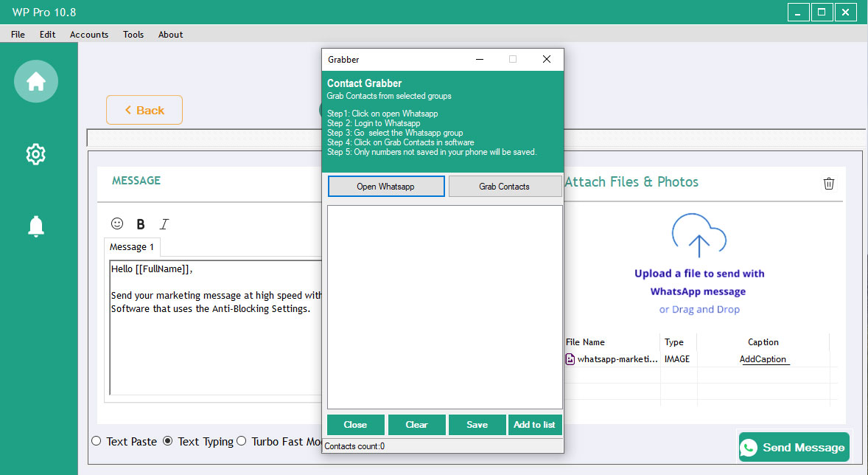The height and width of the screenshot is (475, 868).
Task: Click the 'or Drag and Drop' text
Action: (x=699, y=309)
